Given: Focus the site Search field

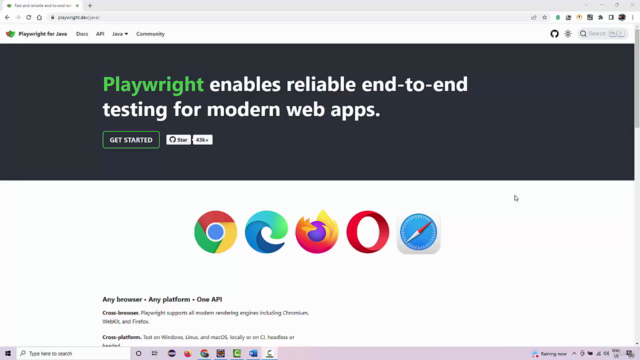Looking at the screenshot, I should [x=603, y=34].
